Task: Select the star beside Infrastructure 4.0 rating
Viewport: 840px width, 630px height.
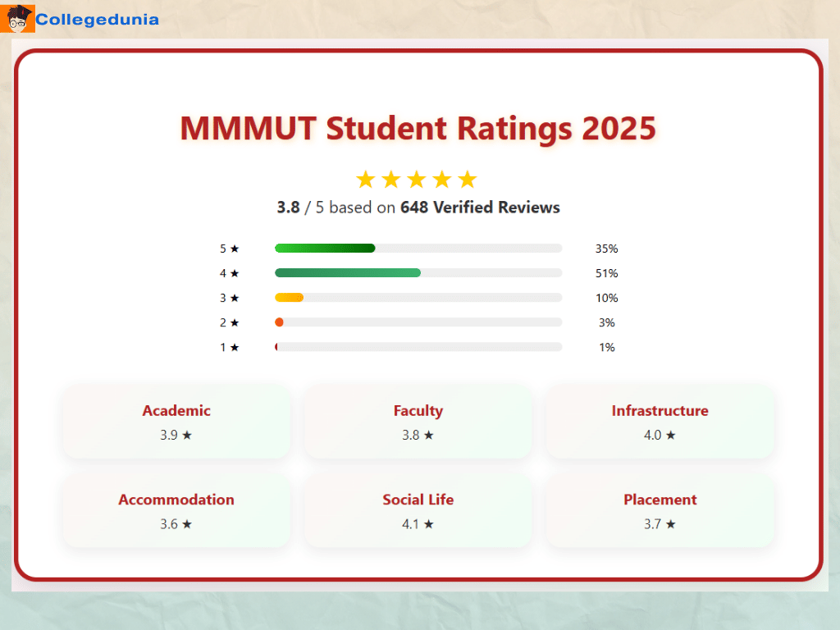Action: (x=671, y=435)
